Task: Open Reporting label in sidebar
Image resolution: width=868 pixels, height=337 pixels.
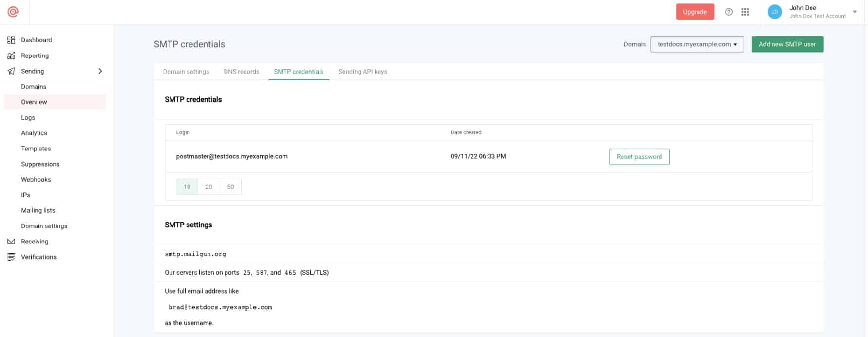Action: pyautogui.click(x=35, y=56)
